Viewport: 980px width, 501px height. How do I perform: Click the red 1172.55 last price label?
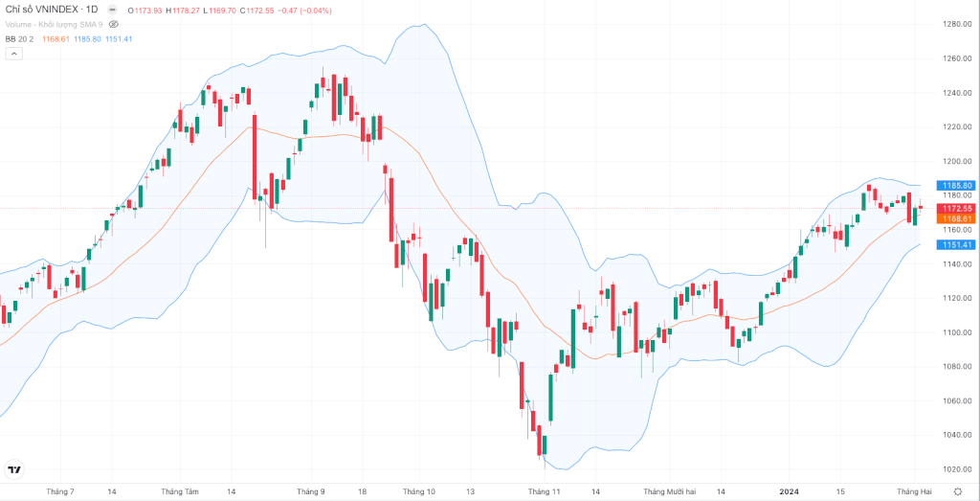point(956,208)
